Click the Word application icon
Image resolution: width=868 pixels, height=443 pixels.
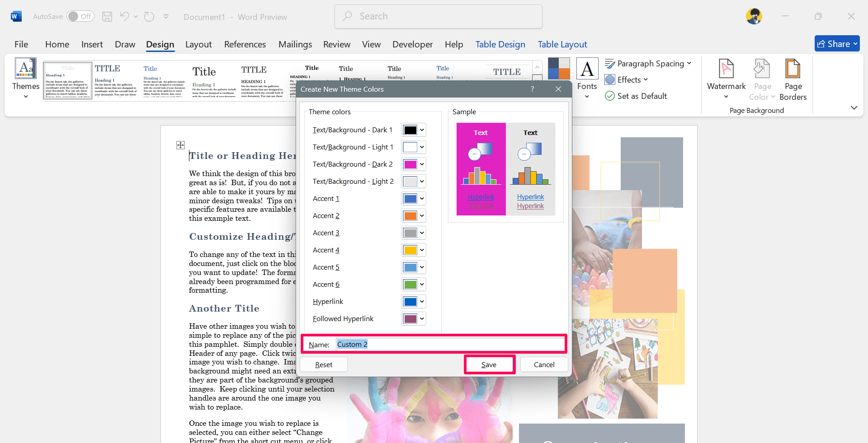(x=16, y=17)
